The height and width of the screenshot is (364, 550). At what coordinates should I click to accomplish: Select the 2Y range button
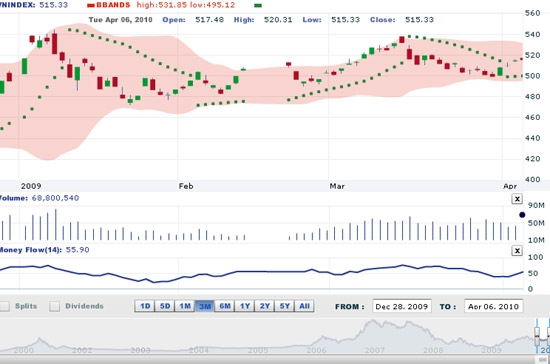point(265,306)
